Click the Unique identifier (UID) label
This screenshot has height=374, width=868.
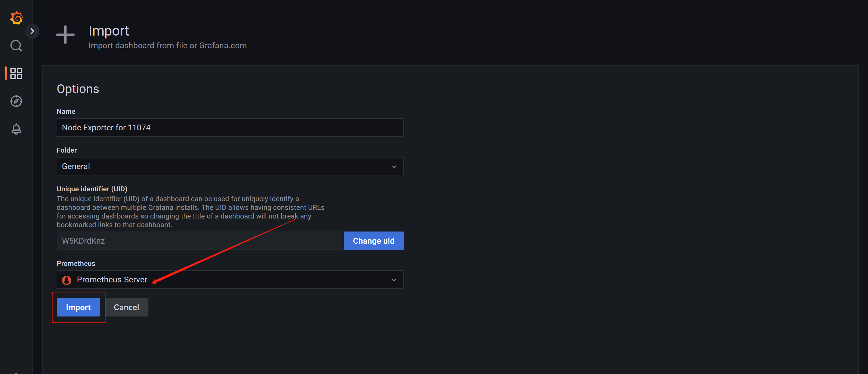pos(92,189)
